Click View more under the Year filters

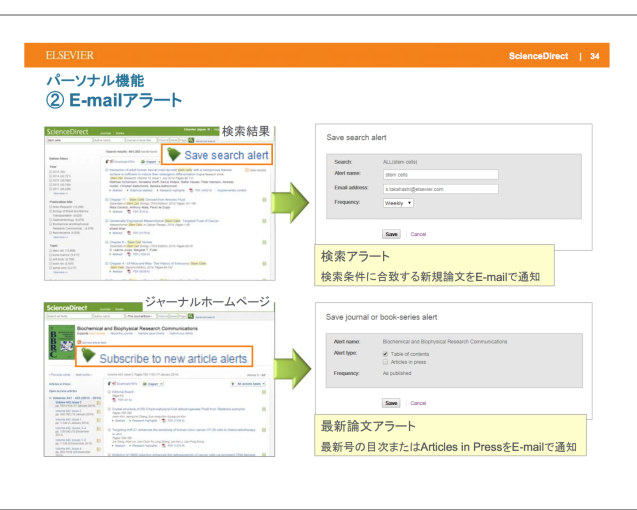click(x=60, y=193)
